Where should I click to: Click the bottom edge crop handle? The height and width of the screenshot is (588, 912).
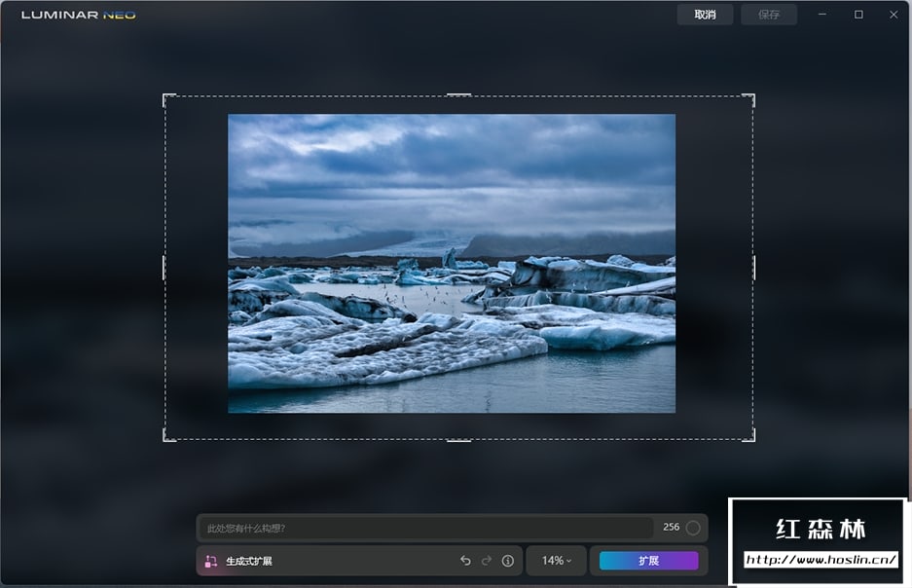(458, 440)
